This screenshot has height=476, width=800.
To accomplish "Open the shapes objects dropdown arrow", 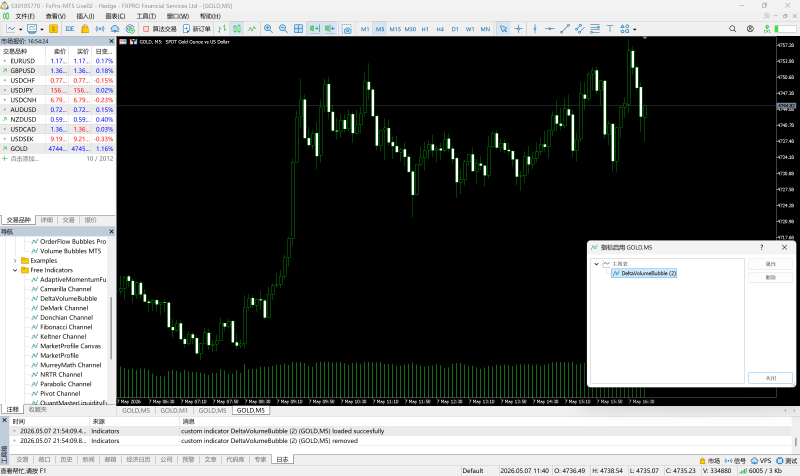I will click(635, 30).
